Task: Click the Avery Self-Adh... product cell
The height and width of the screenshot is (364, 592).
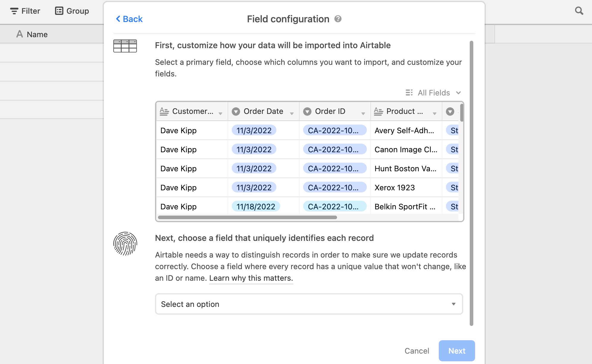Action: [406, 130]
